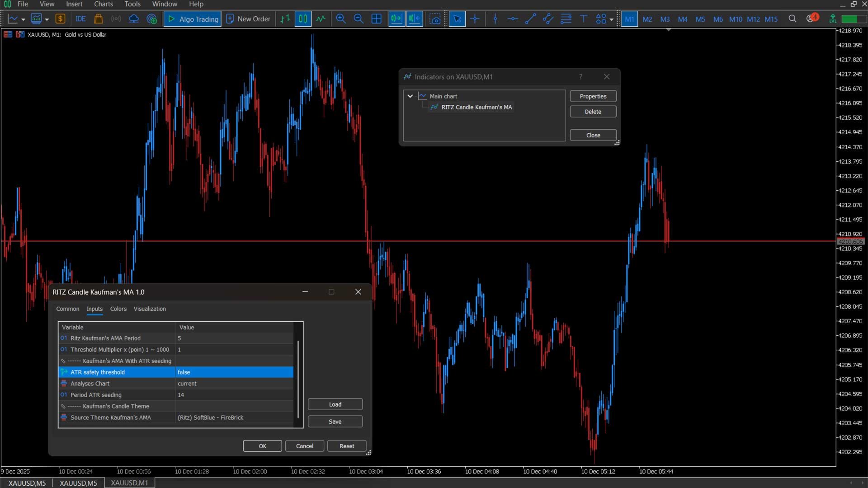The width and height of the screenshot is (868, 488).
Task: Open the Charts menu
Action: pyautogui.click(x=103, y=4)
